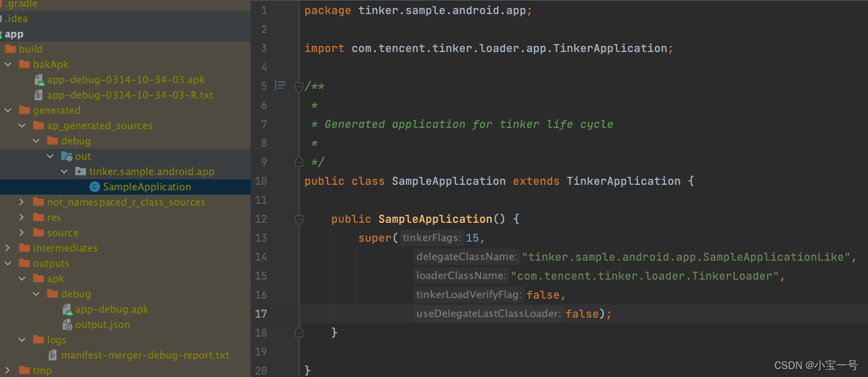Expand the res folder arrow

[x=22, y=217]
